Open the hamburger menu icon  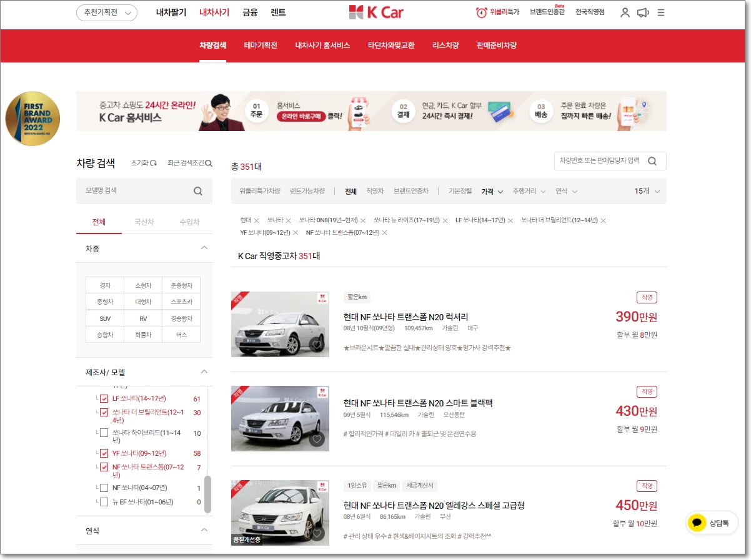click(x=661, y=12)
